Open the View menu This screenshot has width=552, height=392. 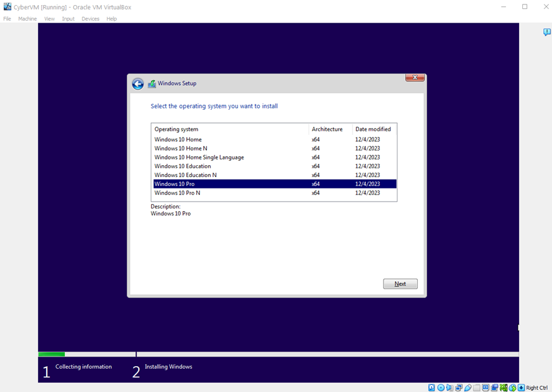[49, 19]
